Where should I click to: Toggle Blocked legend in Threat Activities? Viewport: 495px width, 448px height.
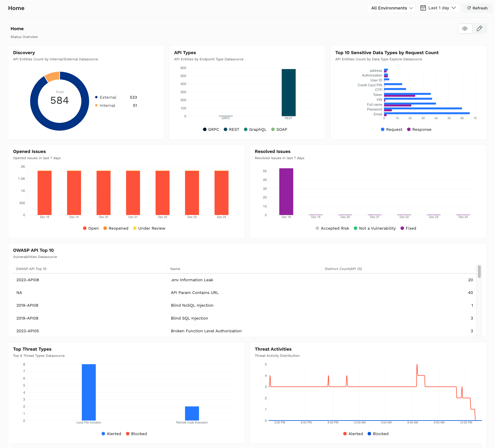378,434
